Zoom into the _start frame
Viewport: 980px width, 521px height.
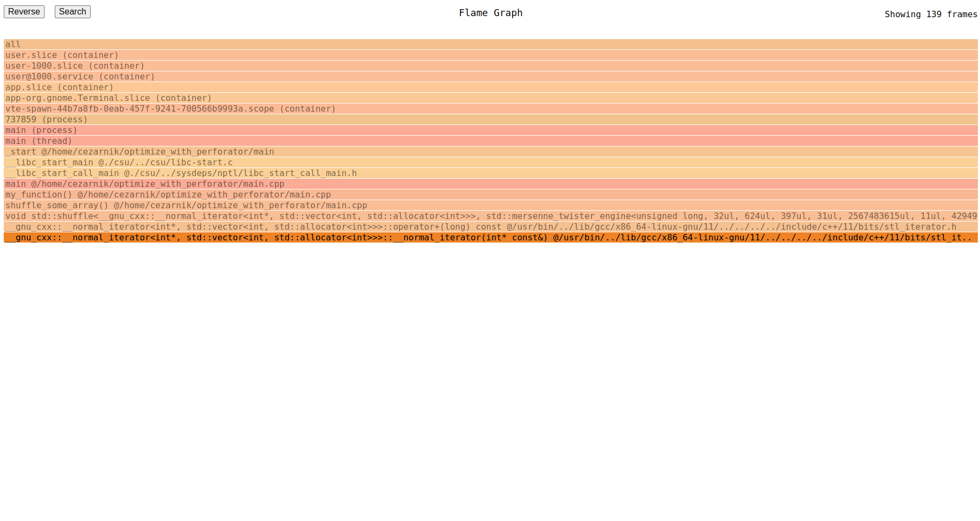(490, 152)
